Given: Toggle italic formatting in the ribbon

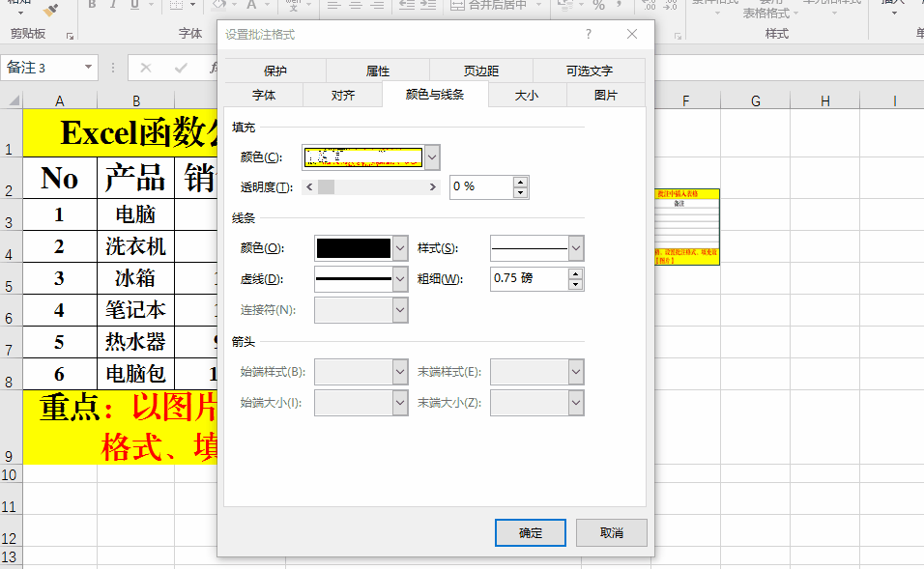Looking at the screenshot, I should point(113,5).
